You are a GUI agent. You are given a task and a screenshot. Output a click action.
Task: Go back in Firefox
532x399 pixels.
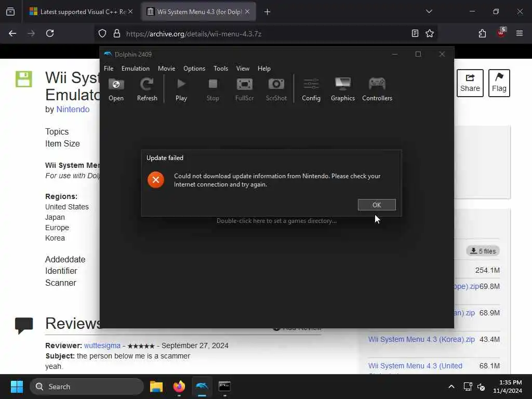12,33
